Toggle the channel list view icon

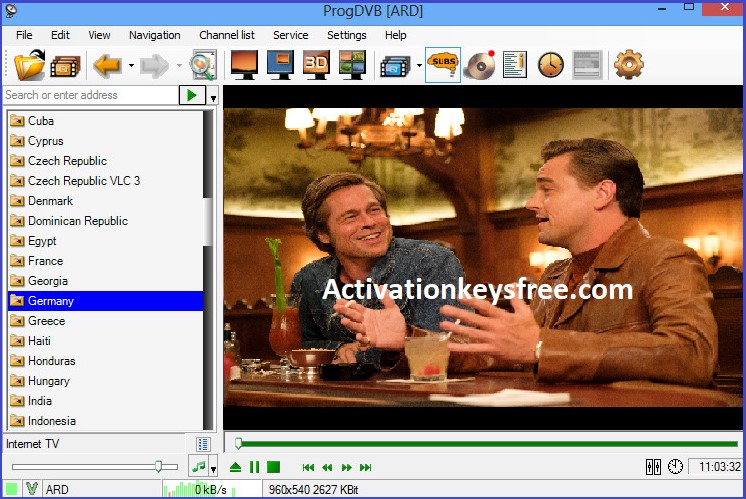(203, 444)
